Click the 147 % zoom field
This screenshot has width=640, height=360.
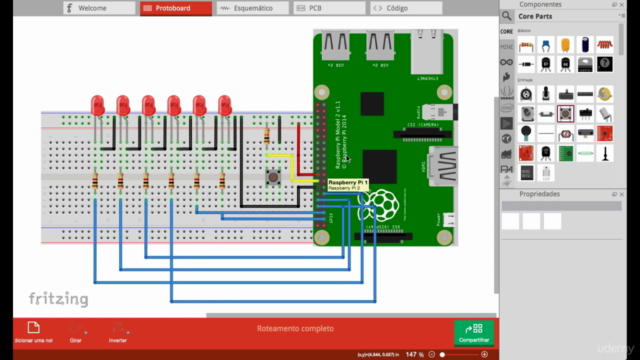pos(414,354)
